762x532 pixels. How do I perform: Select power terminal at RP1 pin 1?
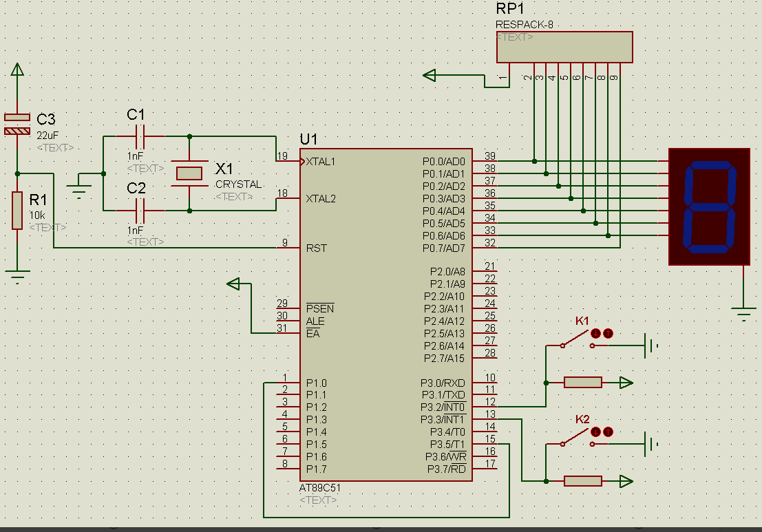point(430,75)
